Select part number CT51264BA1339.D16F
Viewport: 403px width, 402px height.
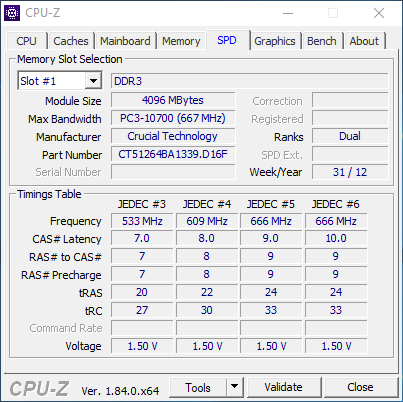tap(173, 154)
